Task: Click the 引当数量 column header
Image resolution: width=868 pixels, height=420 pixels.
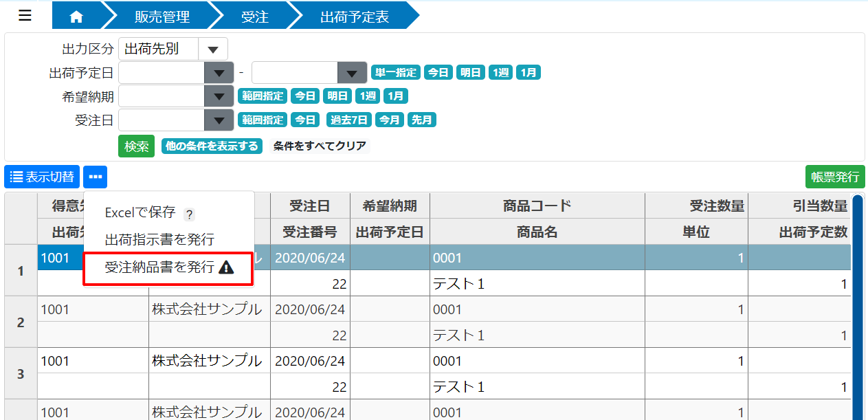Action: 799,206
